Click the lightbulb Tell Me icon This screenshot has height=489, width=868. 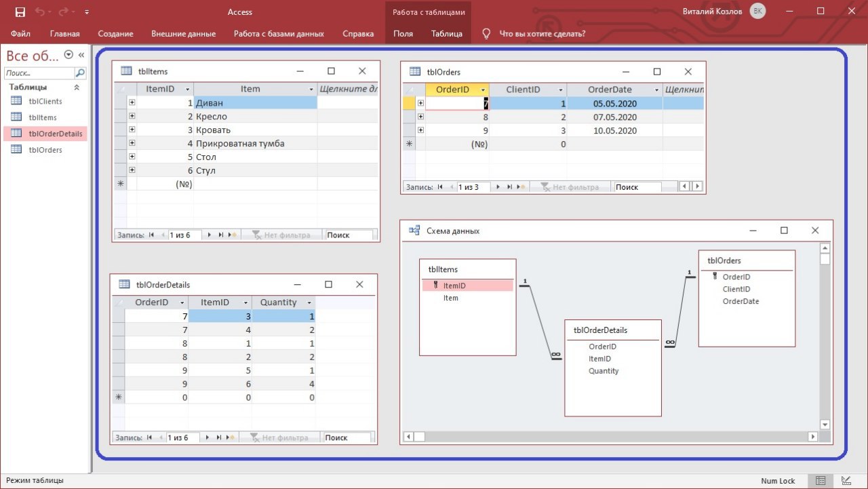tap(486, 34)
